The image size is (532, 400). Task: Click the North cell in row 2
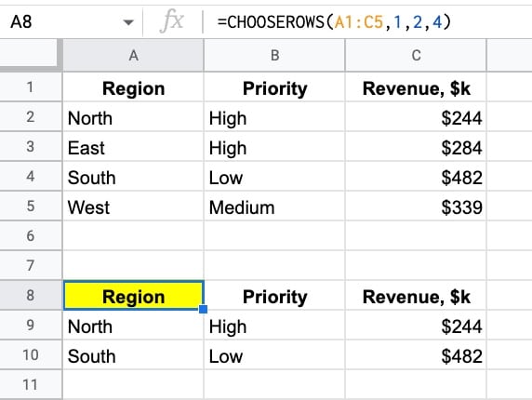coord(133,116)
